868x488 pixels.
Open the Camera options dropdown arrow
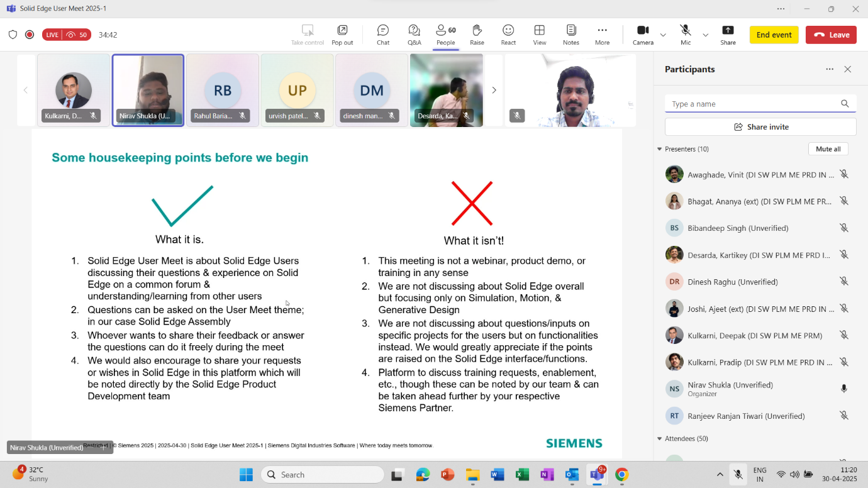coord(663,35)
